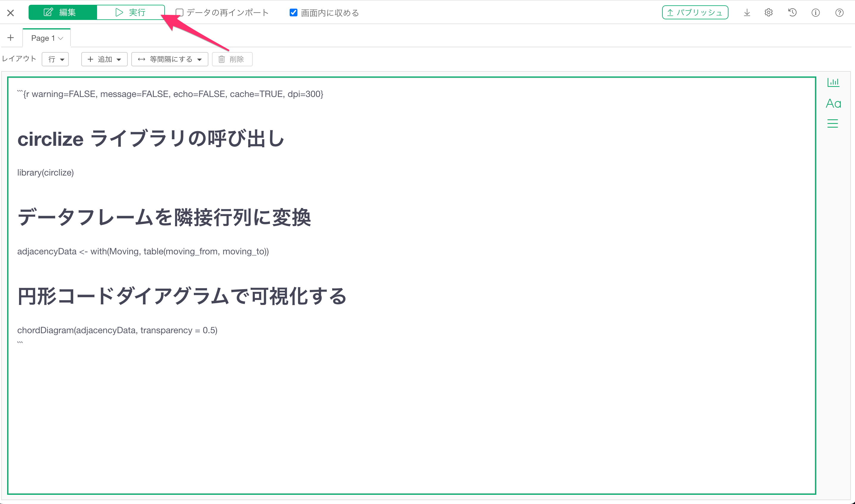This screenshot has width=855, height=504.
Task: Click the three-line menu icon in sidebar
Action: (833, 123)
